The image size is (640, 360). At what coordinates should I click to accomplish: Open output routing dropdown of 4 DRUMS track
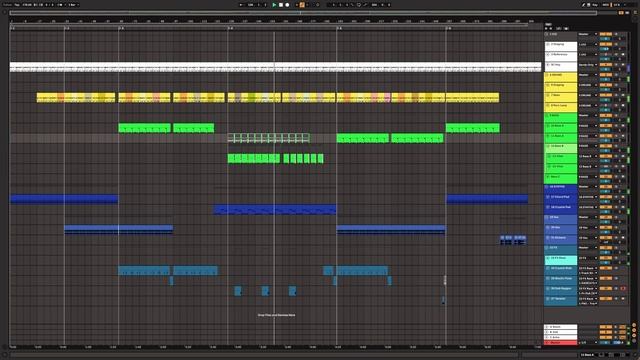coord(588,75)
